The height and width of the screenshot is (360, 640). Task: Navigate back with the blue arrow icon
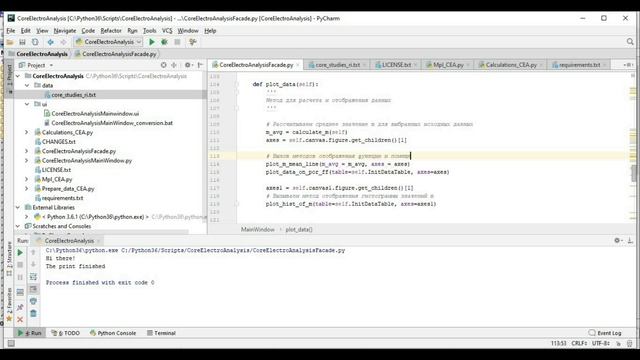(x=50, y=42)
